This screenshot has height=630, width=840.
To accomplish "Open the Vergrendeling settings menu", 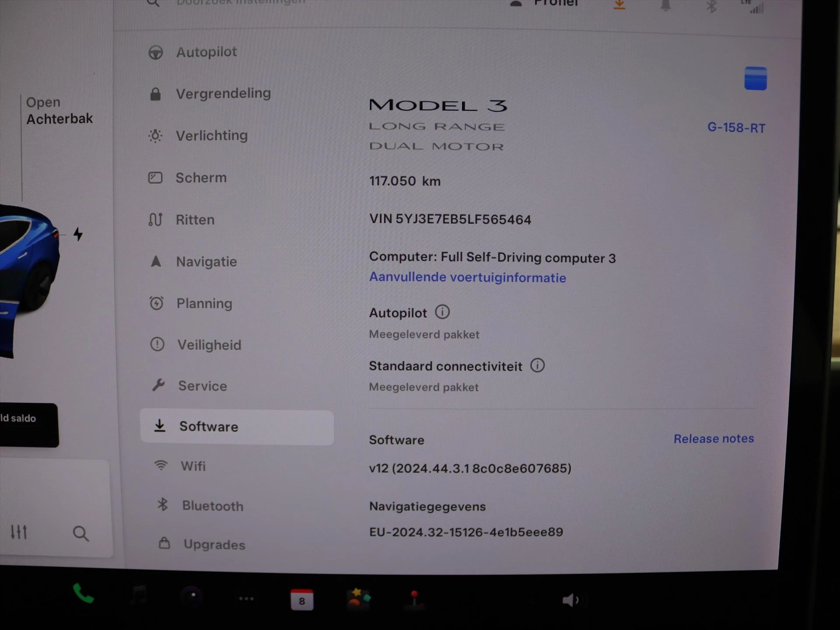I will [x=210, y=94].
